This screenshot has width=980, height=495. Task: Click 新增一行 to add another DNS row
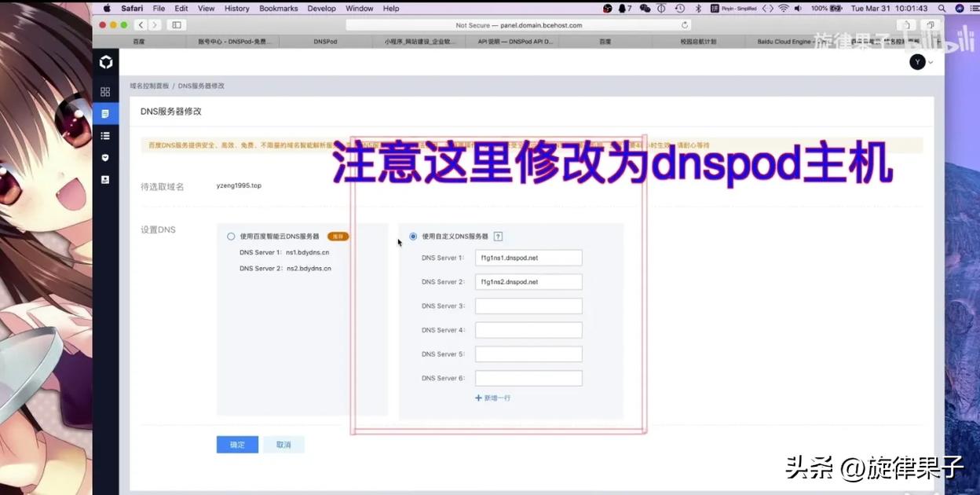pos(492,398)
